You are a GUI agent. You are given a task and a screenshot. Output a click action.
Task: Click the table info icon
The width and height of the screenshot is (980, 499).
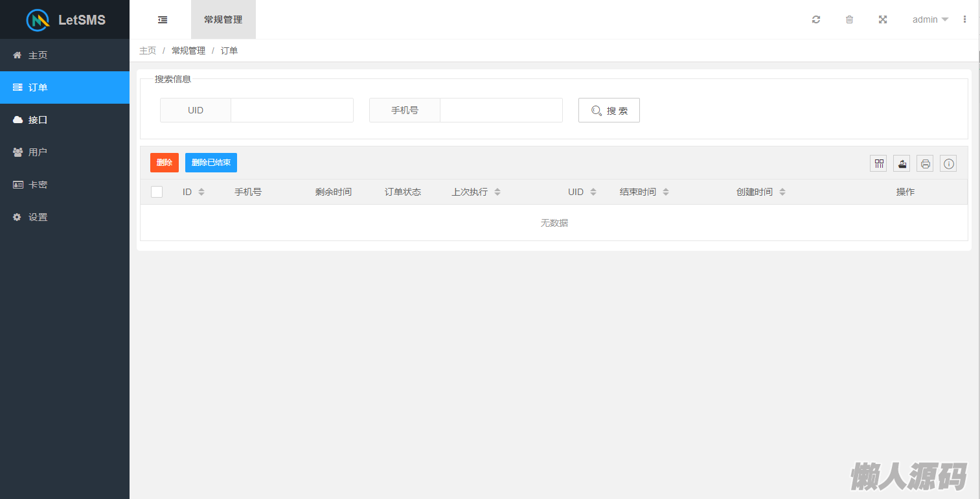[948, 164]
